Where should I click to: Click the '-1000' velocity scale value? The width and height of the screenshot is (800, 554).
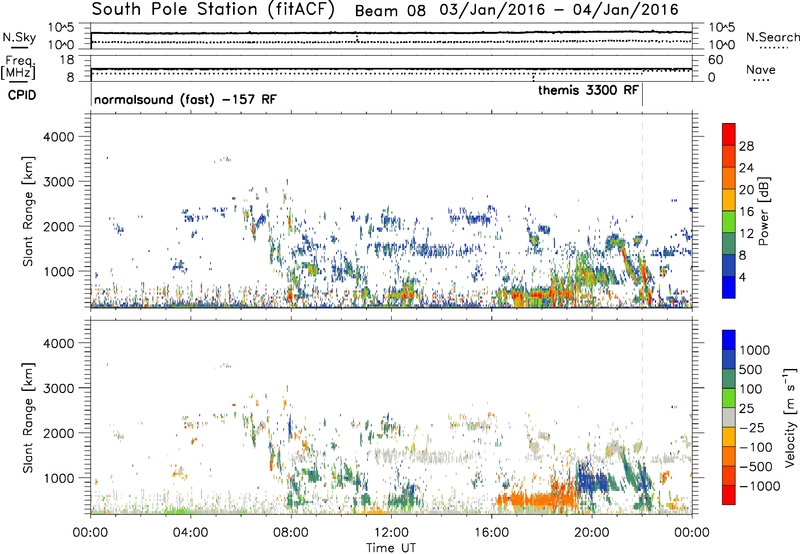point(760,486)
